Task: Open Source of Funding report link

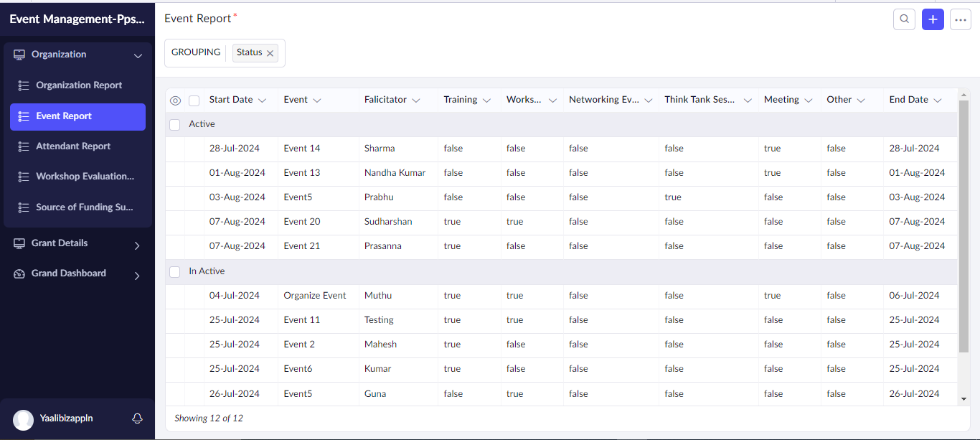Action: pos(85,207)
